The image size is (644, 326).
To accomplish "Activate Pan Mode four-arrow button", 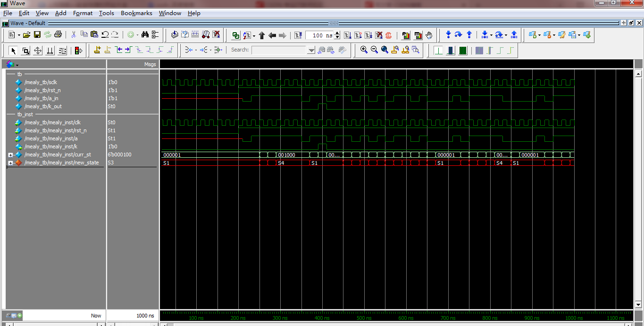I will pos(38,51).
